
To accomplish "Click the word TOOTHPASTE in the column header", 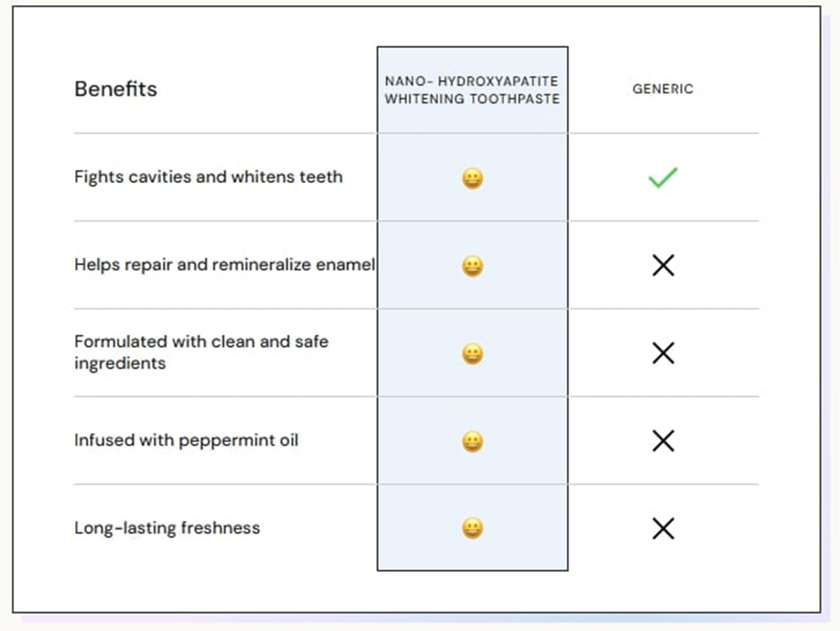I will (x=515, y=99).
